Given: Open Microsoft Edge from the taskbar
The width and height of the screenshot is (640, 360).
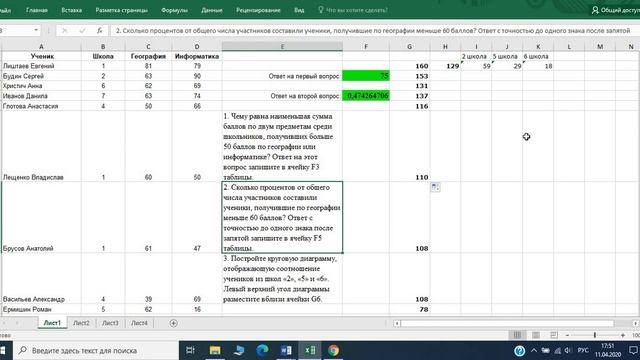Looking at the screenshot, I should (262, 350).
